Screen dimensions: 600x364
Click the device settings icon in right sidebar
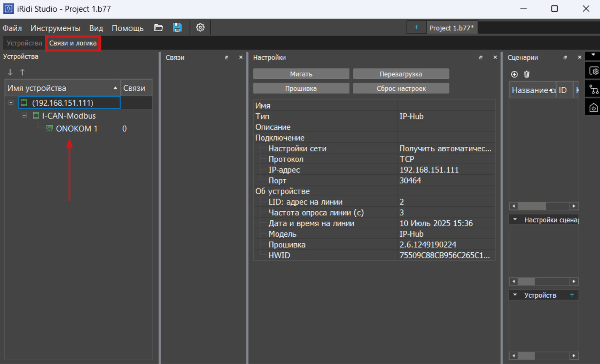[594, 71]
